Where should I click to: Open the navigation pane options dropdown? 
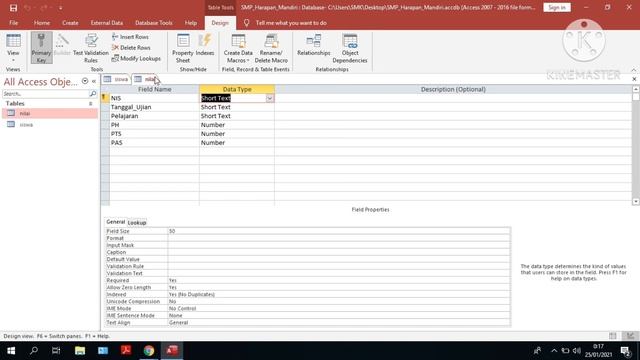pos(85,81)
